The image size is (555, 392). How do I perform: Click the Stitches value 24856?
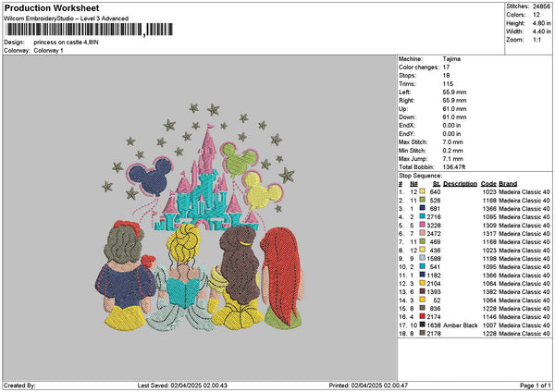click(541, 6)
